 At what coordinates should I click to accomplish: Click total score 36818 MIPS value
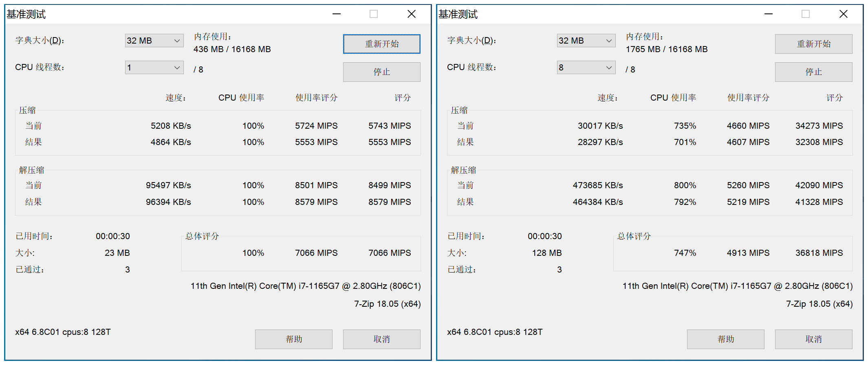pos(819,253)
